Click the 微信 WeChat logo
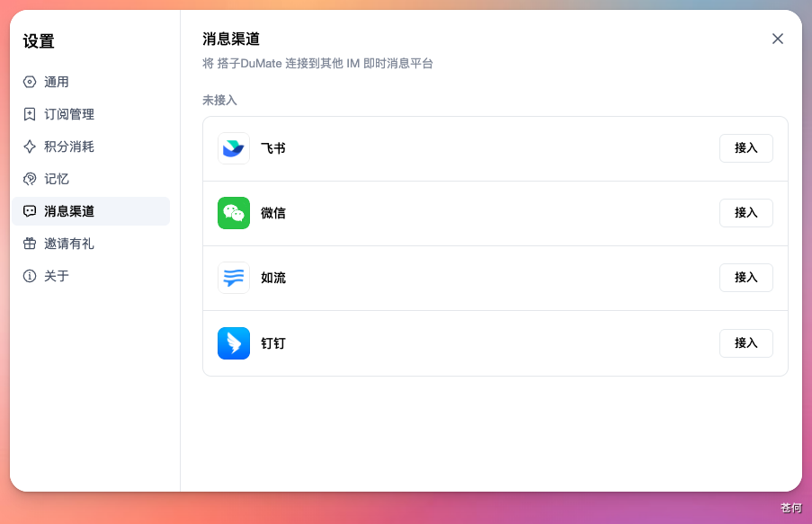Viewport: 812px width, 524px height. (x=234, y=213)
